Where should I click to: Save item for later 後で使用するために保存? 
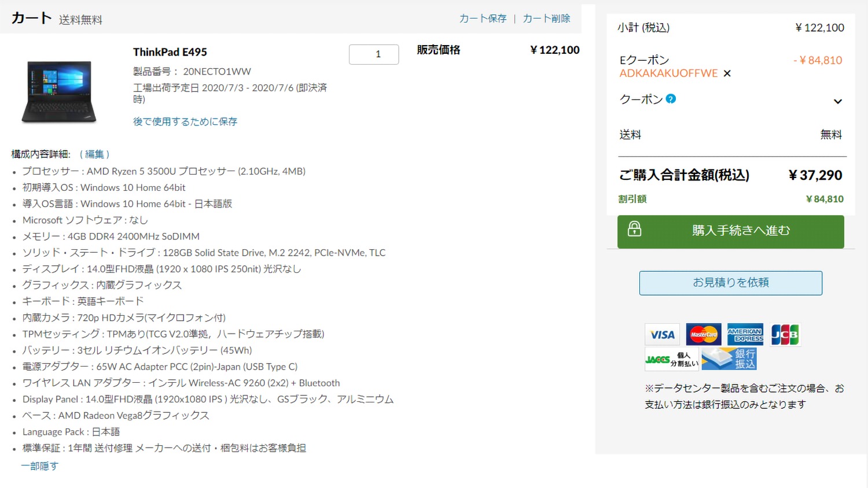click(185, 121)
